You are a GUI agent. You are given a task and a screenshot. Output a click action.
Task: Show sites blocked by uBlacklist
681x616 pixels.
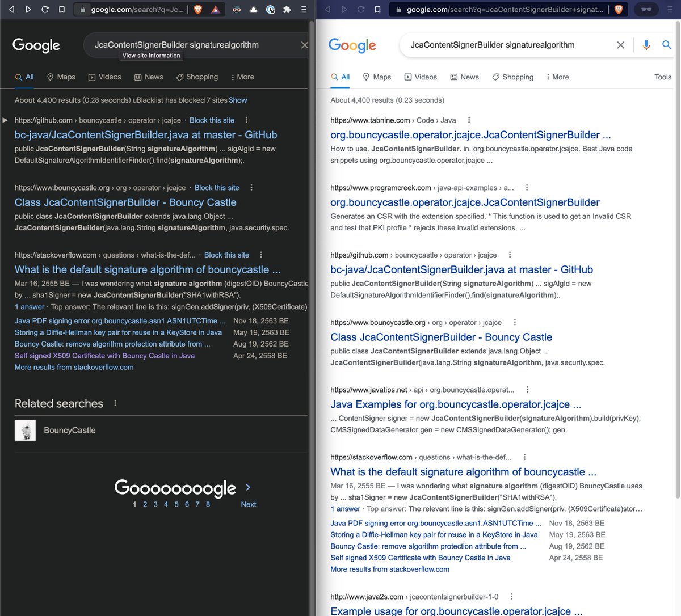point(238,100)
